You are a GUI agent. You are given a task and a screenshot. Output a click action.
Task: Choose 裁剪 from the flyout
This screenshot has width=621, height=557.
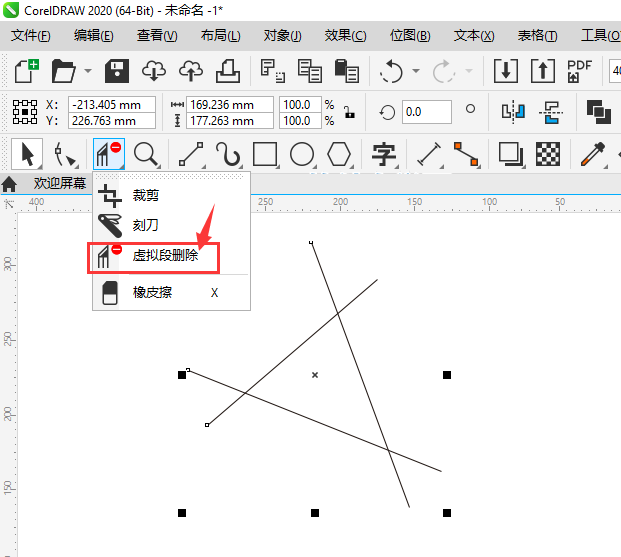tap(171, 195)
